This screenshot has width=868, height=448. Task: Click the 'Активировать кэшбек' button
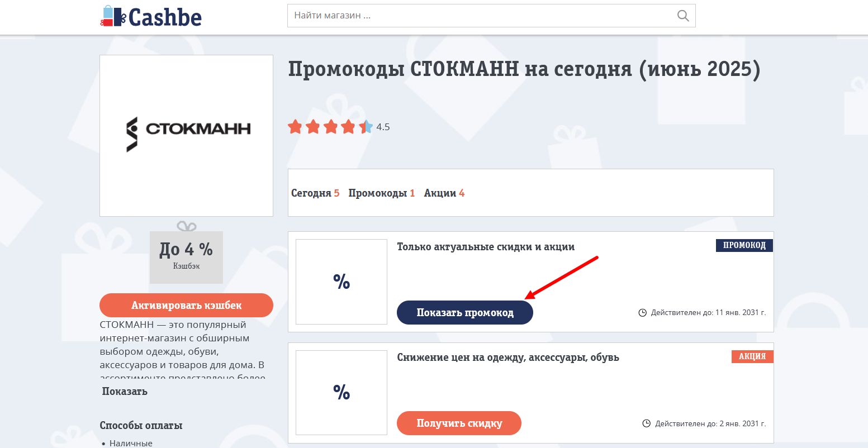click(186, 305)
